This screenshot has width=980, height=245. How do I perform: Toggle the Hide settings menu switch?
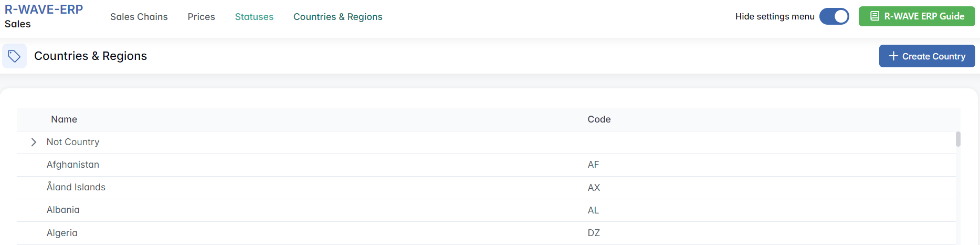click(834, 16)
